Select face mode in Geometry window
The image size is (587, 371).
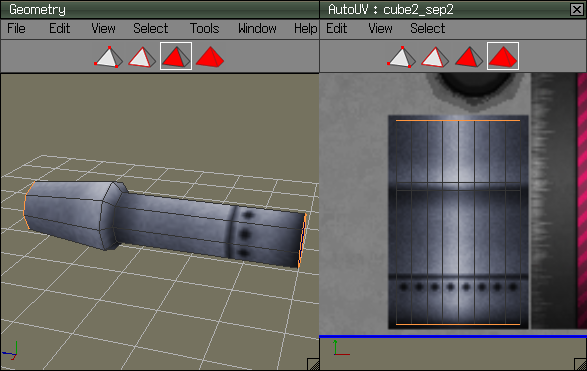coord(176,56)
